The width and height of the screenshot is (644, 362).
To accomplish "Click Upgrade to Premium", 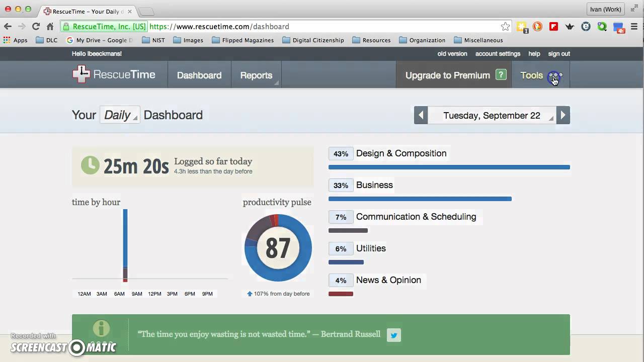I will pyautogui.click(x=448, y=75).
